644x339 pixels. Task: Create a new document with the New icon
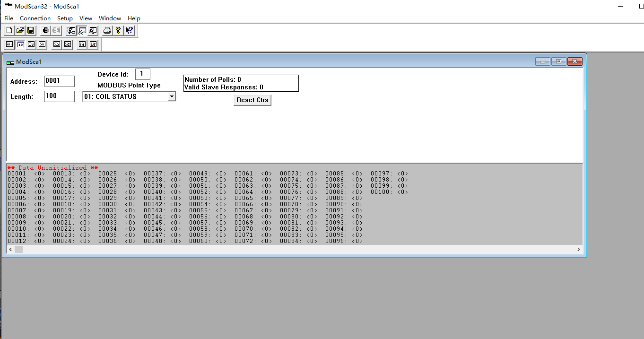9,31
